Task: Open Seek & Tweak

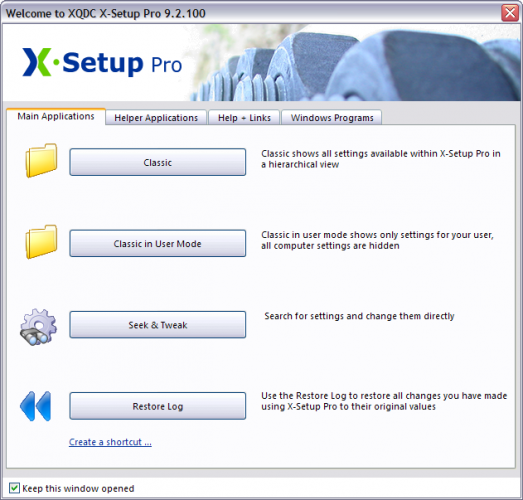Action: pos(158,325)
